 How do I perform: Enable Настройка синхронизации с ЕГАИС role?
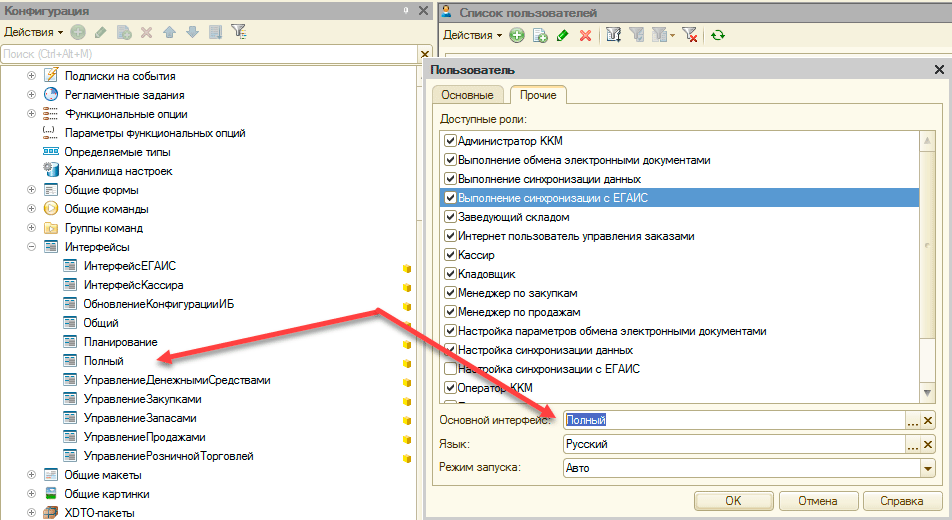point(450,369)
